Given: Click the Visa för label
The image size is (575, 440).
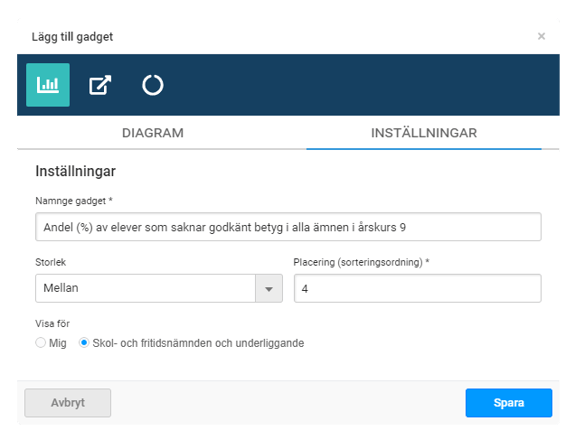Looking at the screenshot, I should coord(52,324).
